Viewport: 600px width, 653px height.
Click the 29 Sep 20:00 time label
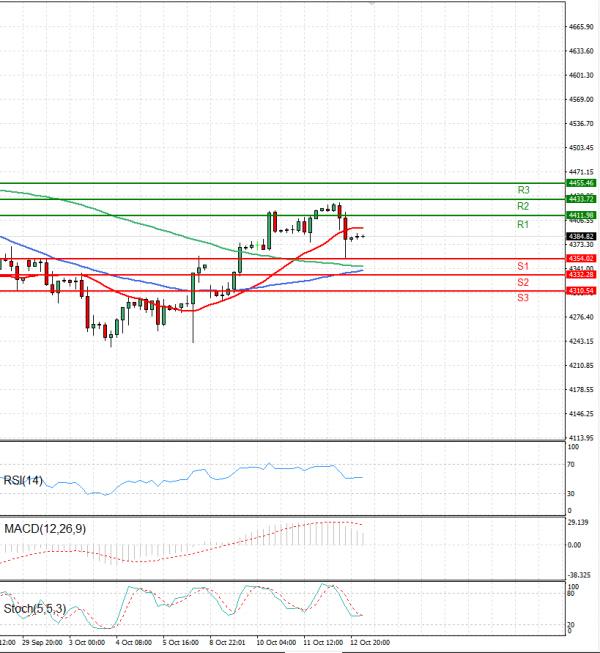(x=42, y=643)
